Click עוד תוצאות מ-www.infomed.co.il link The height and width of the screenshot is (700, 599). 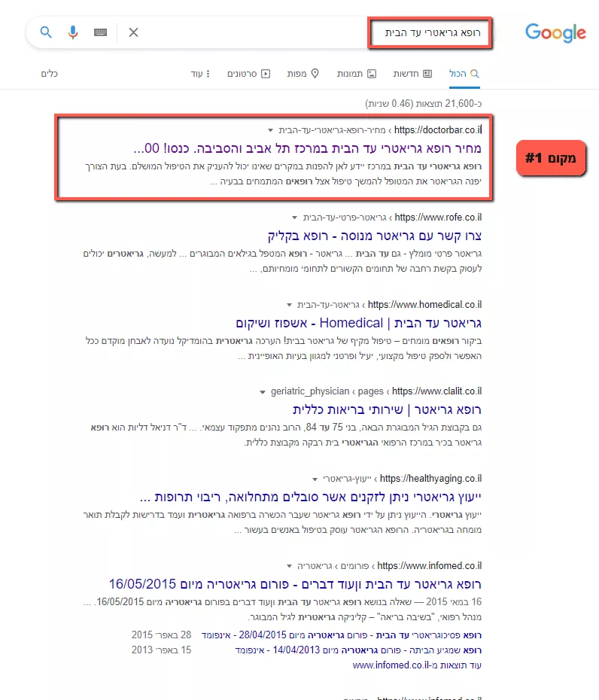click(417, 665)
